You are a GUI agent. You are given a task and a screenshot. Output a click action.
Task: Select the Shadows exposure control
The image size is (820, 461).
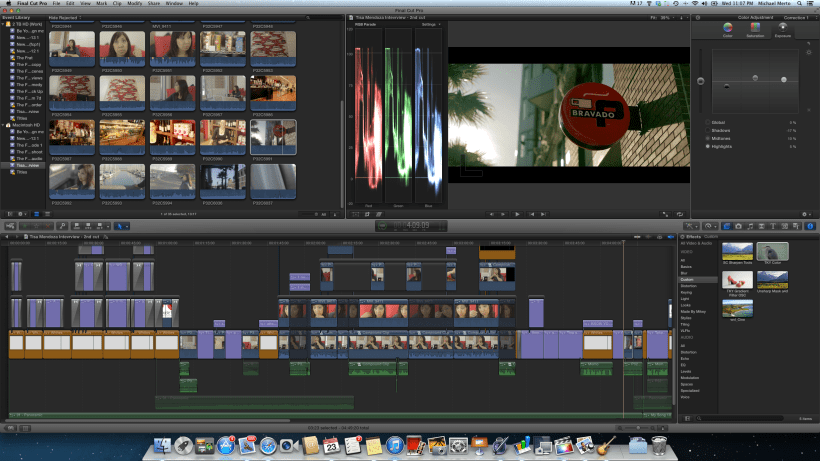click(x=721, y=130)
